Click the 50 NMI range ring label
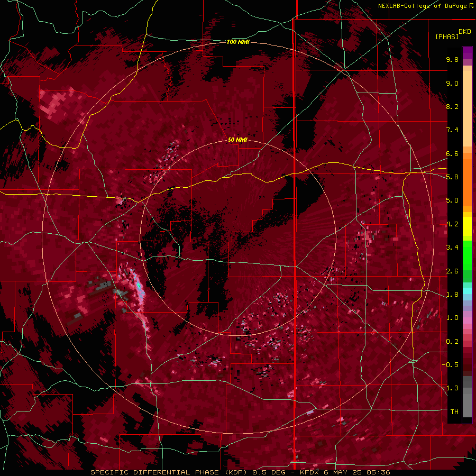 tap(237, 140)
